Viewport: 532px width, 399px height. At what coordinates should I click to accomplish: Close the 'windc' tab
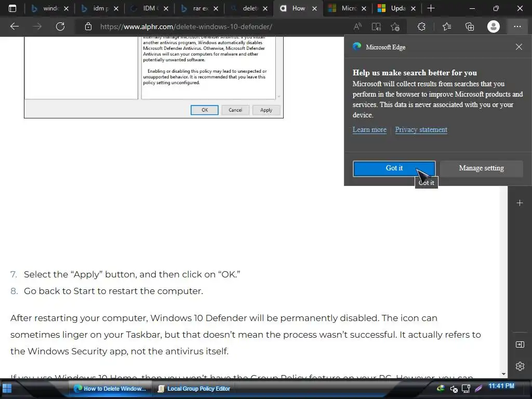(66, 8)
